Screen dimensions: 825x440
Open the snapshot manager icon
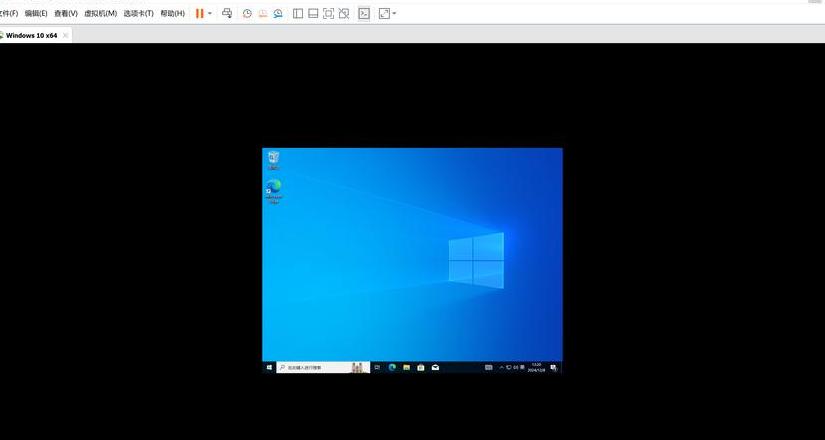coord(278,14)
